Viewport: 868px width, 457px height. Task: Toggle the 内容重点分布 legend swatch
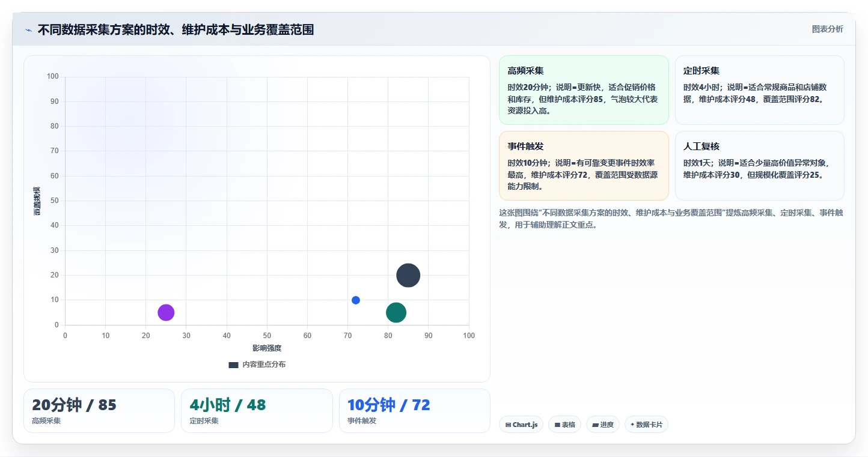[x=233, y=365]
